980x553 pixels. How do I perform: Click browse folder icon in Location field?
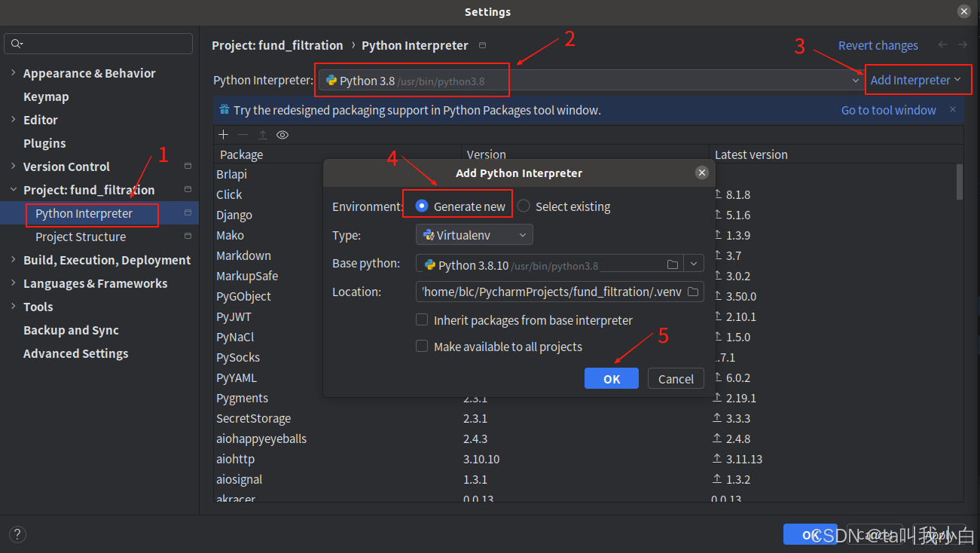(693, 292)
